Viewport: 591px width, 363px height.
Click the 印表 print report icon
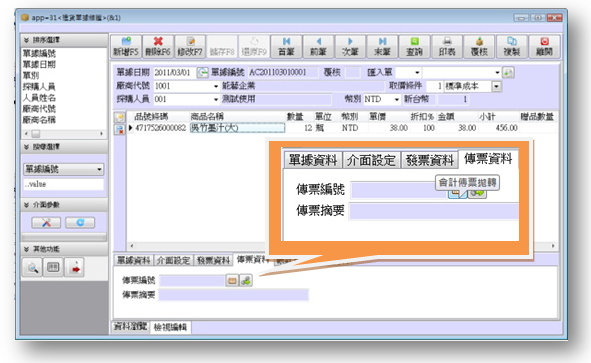pos(447,47)
